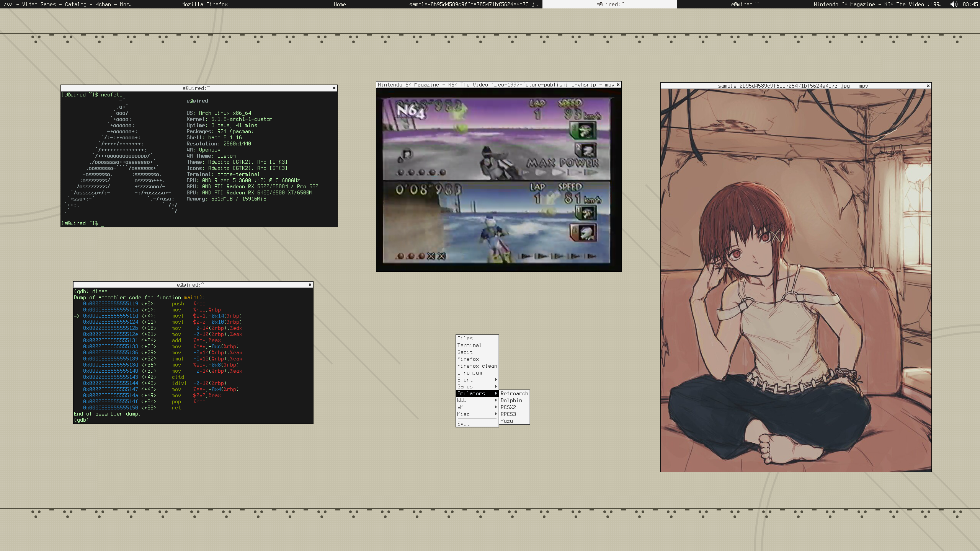Click the volume speaker icon in top panel
This screenshot has height=551, width=980.
(953, 4)
